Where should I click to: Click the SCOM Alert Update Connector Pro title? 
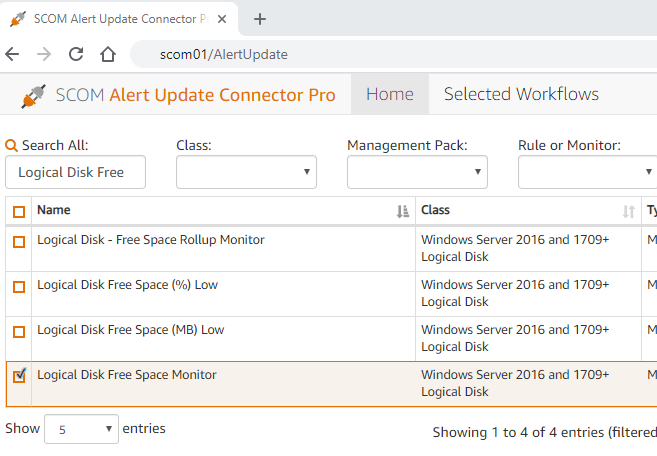(196, 95)
